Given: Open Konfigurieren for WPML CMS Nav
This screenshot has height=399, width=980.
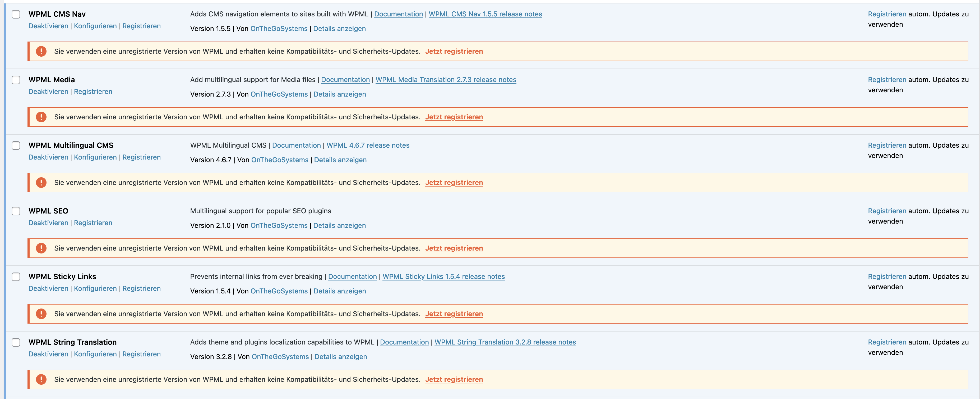Looking at the screenshot, I should point(95,26).
